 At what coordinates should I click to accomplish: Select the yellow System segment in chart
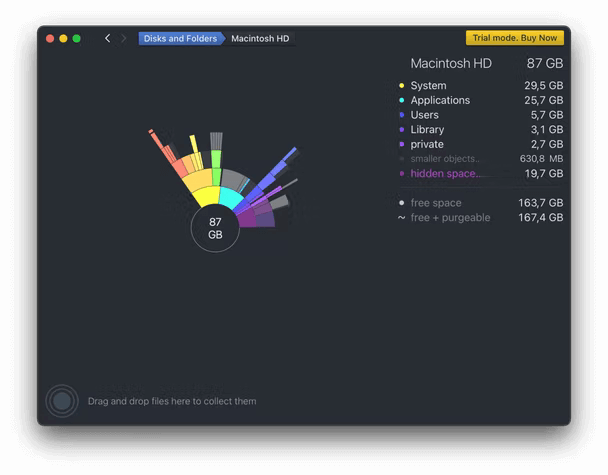click(x=207, y=195)
